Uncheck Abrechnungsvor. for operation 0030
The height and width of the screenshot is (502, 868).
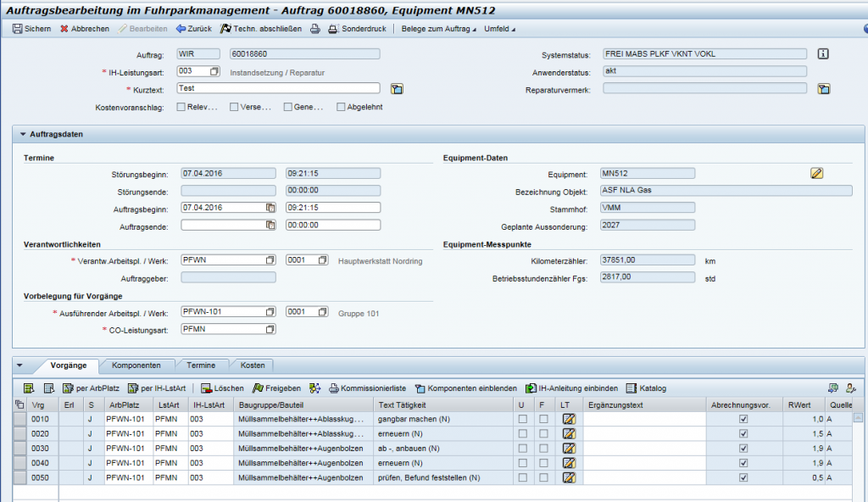[x=743, y=449]
